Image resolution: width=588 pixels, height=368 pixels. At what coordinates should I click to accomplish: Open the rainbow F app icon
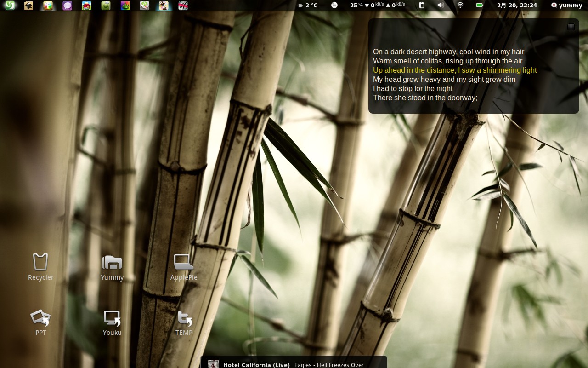48,6
